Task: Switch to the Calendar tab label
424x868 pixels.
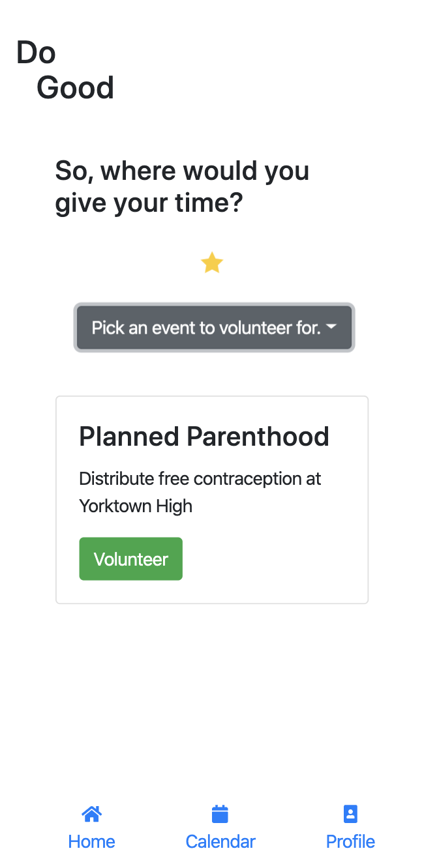Action: coord(220,841)
